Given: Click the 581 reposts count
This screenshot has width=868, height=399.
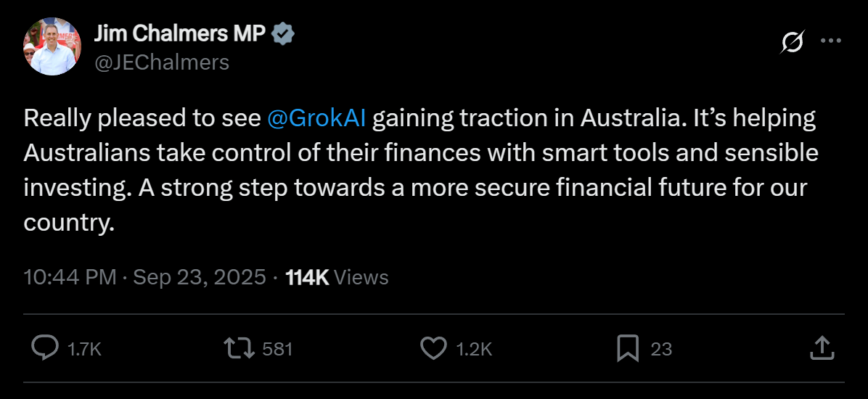Looking at the screenshot, I should [277, 349].
